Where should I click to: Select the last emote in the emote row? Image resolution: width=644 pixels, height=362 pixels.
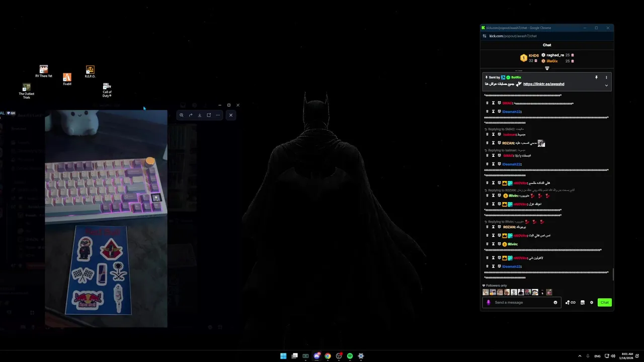coord(549,292)
